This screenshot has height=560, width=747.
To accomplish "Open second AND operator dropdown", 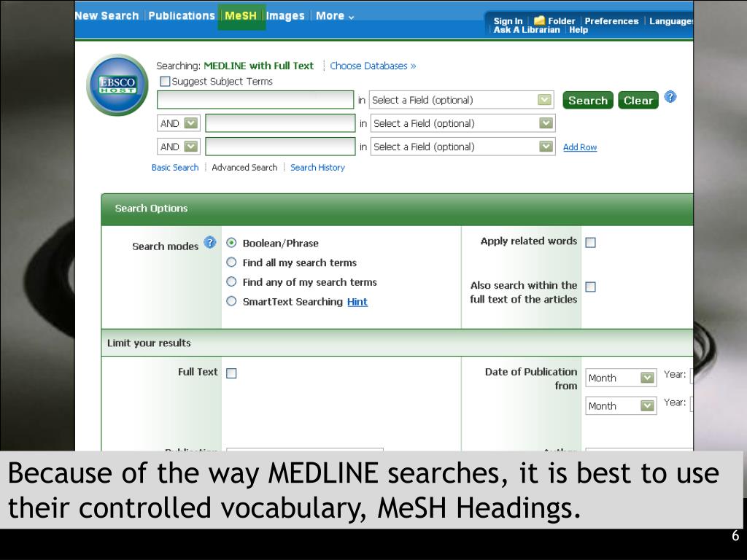I will (179, 147).
